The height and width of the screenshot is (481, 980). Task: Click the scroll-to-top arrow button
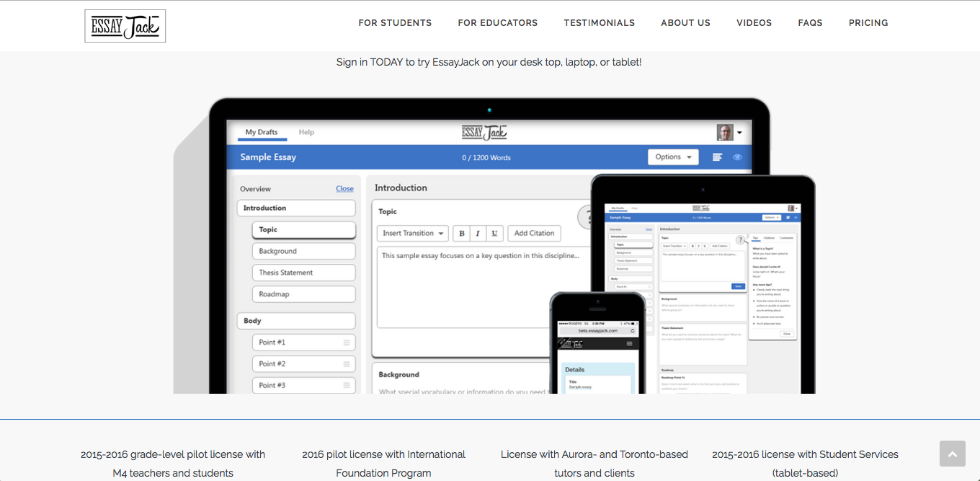click(952, 454)
